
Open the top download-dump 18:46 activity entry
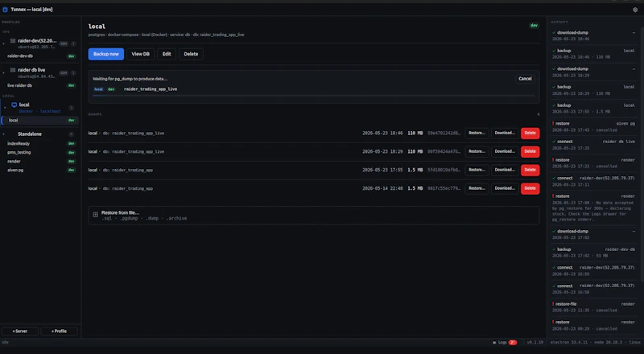(x=593, y=35)
